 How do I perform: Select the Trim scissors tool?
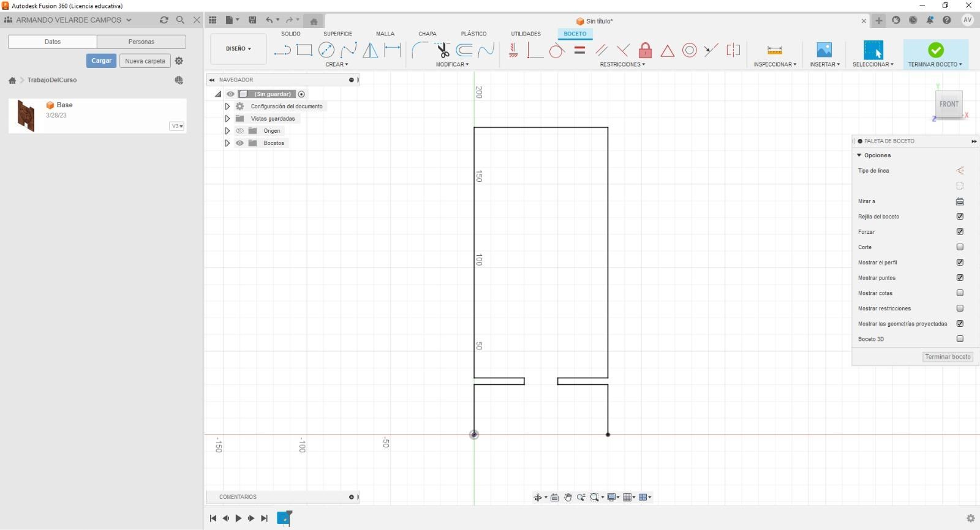click(442, 50)
